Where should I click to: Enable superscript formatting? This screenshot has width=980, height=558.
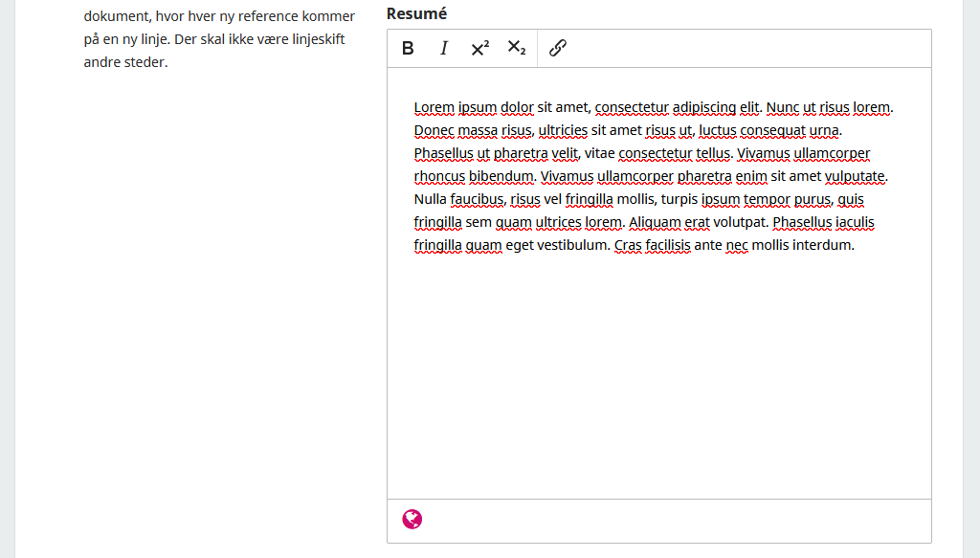(479, 48)
